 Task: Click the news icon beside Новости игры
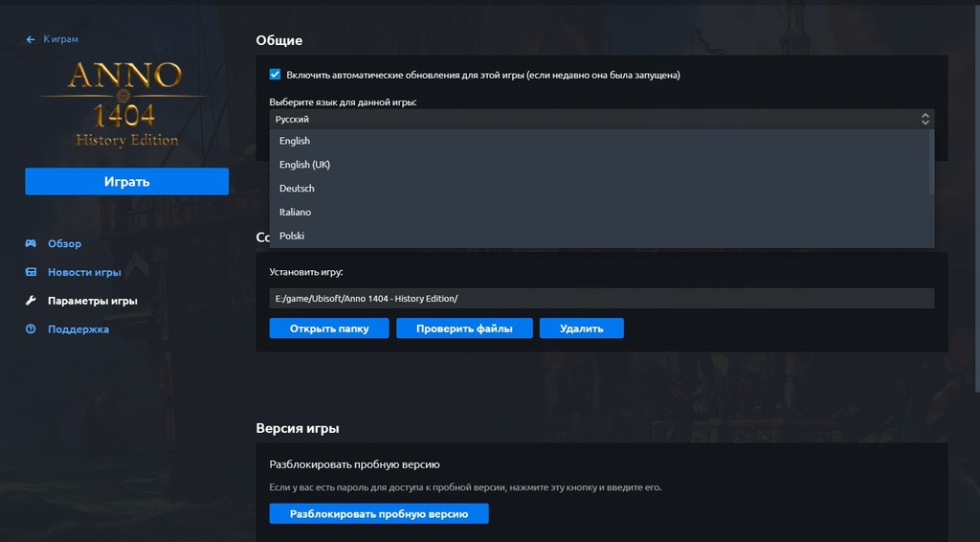(31, 272)
